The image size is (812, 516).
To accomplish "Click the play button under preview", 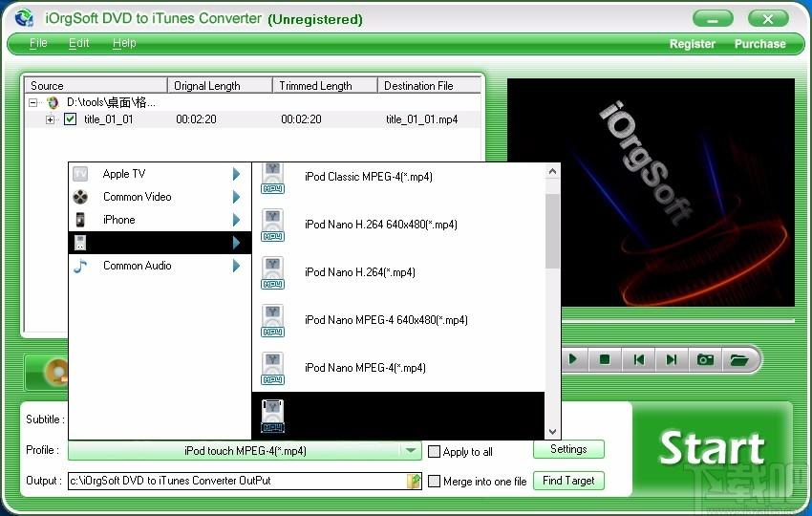I will 573,359.
